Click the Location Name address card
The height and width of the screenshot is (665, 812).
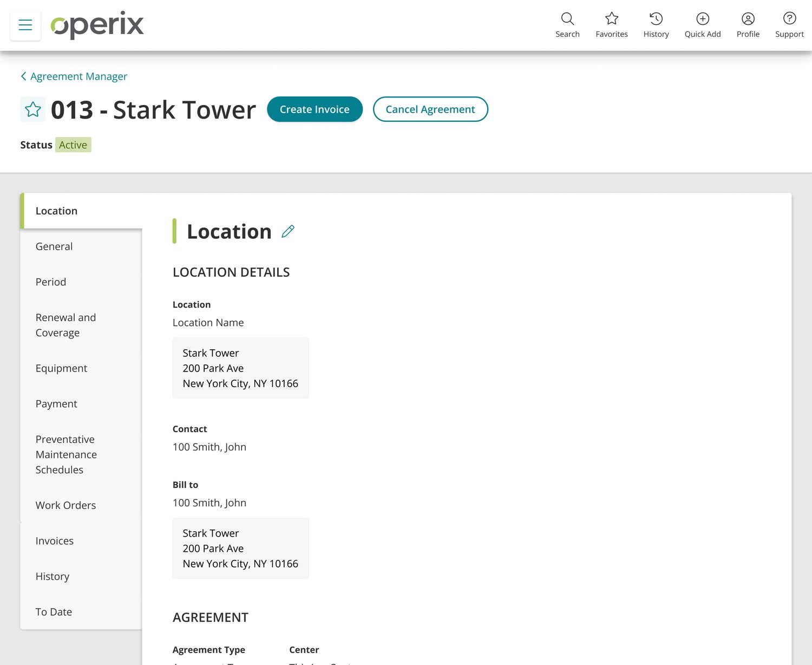click(x=241, y=368)
